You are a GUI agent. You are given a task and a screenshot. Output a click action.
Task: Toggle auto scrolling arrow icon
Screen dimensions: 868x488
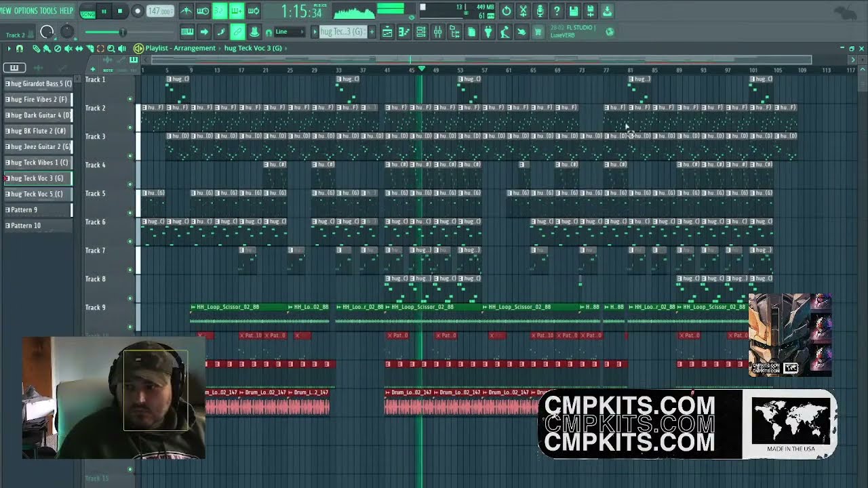point(204,32)
